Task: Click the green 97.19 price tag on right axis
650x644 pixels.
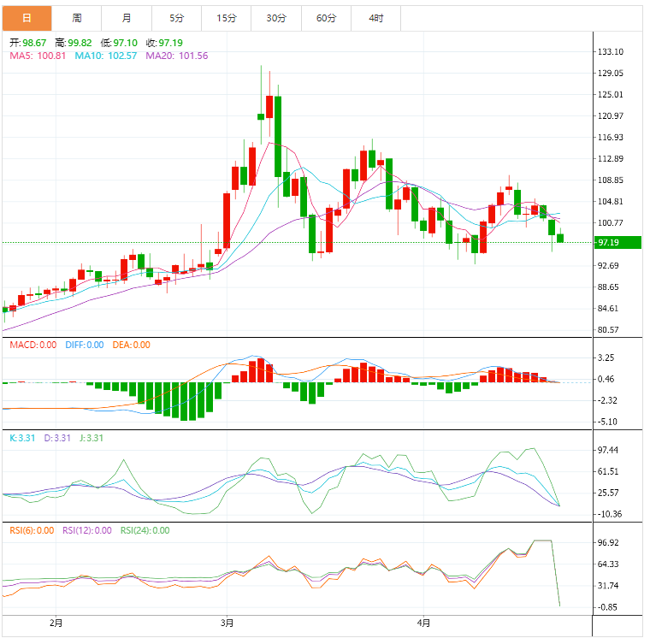Action: point(616,242)
